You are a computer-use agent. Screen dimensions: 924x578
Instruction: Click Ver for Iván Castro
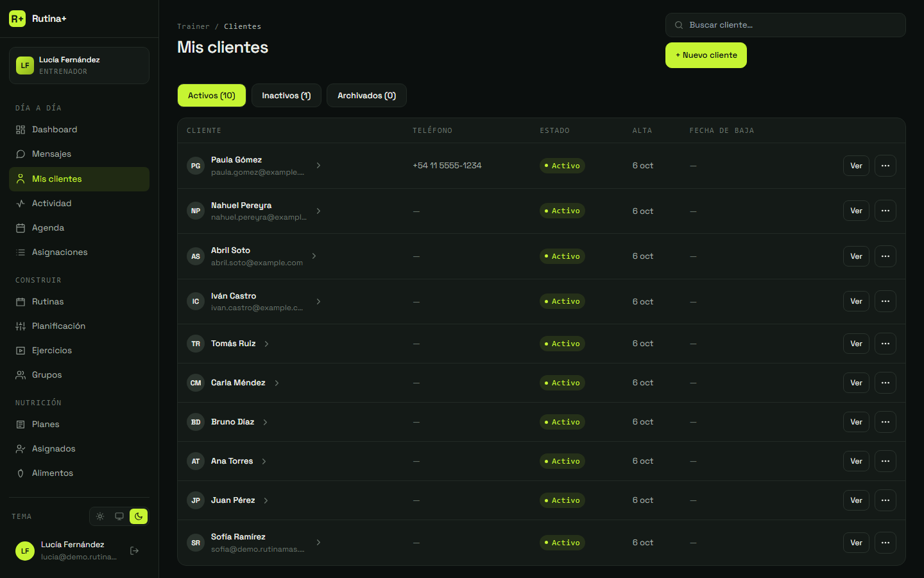point(856,301)
